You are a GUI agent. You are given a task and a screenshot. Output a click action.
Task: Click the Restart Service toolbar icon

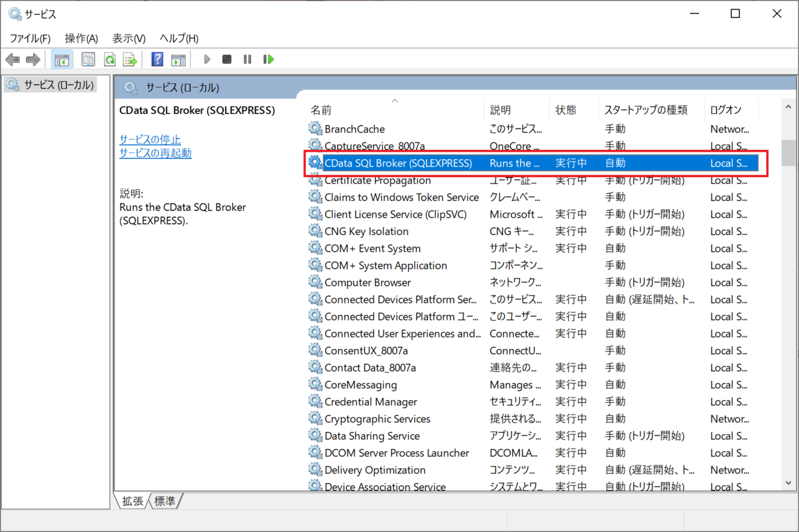click(x=268, y=60)
